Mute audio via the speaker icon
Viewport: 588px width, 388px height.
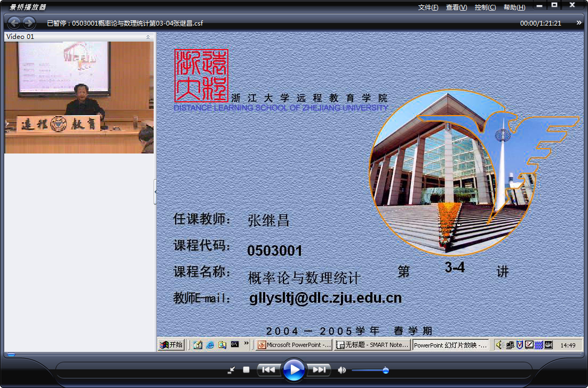341,370
